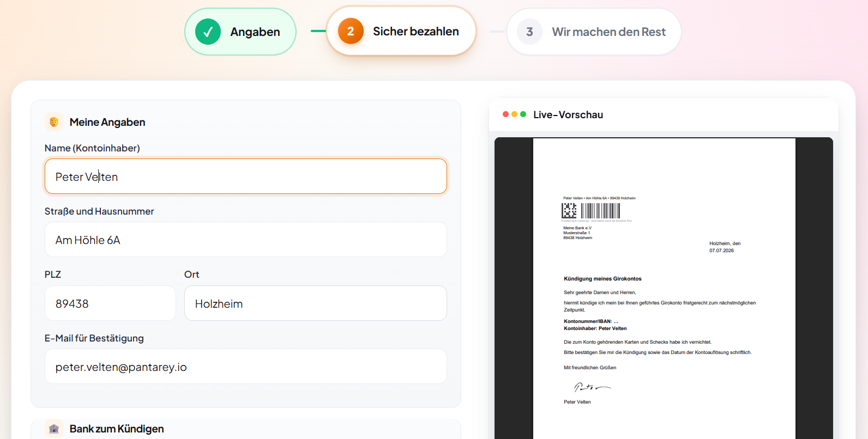Click the E-Mail für Bestätigung label
This screenshot has width=868, height=439.
point(94,338)
